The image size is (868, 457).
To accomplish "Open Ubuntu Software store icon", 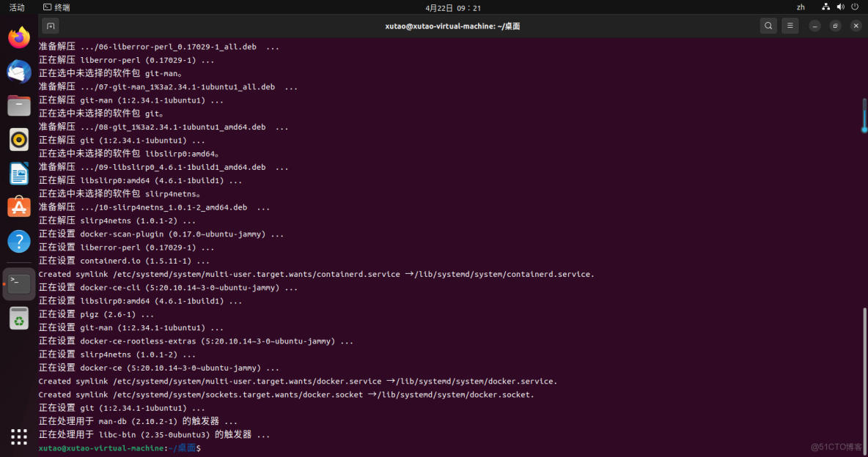I will [19, 207].
